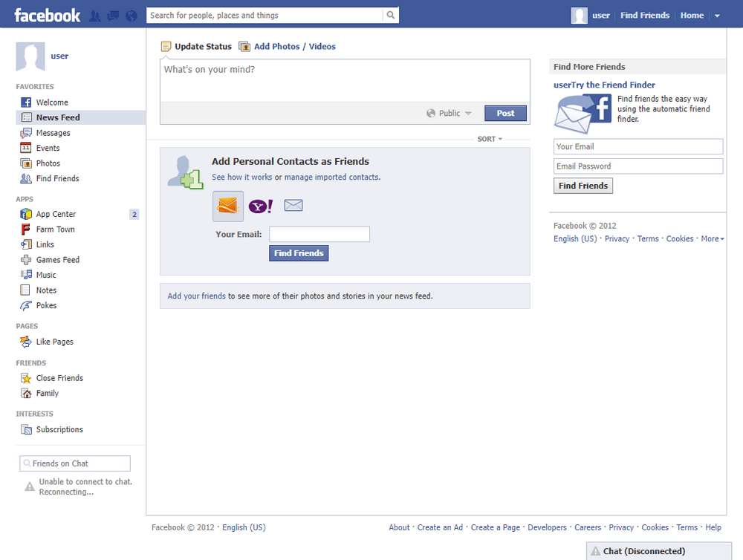Screen dimensions: 743x560
Task: Open the notifications globe icon
Action: (132, 16)
